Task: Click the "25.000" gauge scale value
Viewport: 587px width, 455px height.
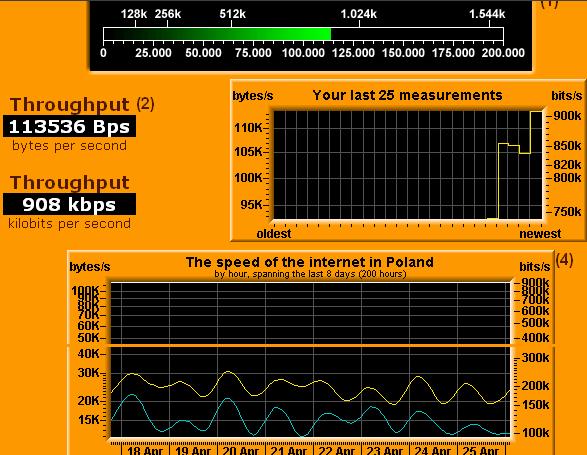Action: pyautogui.click(x=153, y=53)
